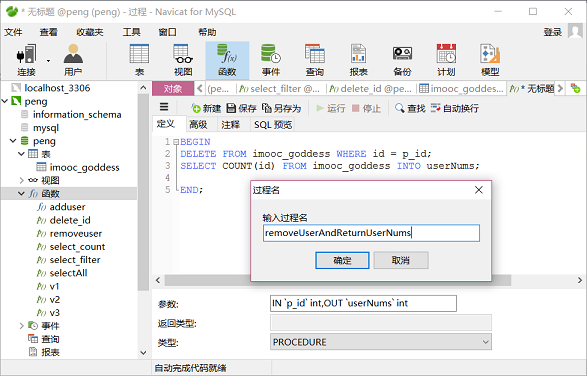
Task: Click the new tab icon at tab bar end
Action: [575, 89]
